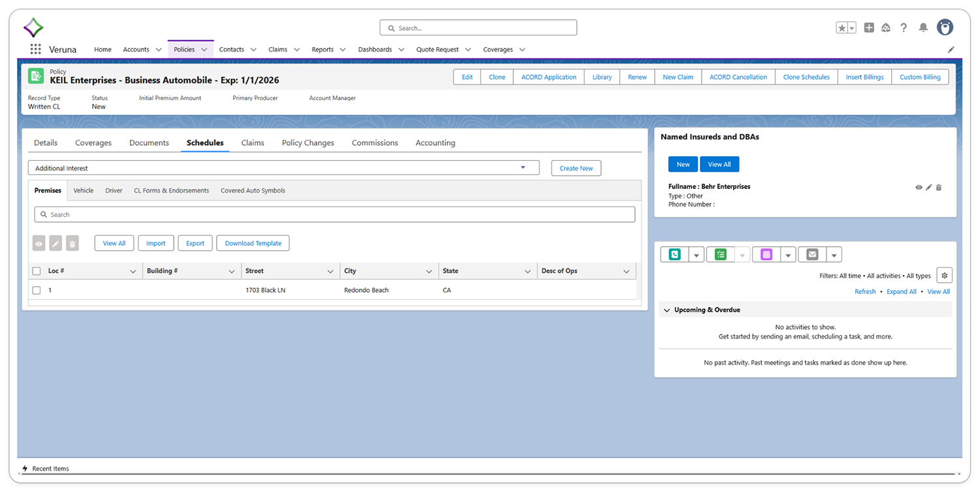This screenshot has width=980, height=492.
Task: Open the Trailhead guidance icon
Action: point(886,27)
